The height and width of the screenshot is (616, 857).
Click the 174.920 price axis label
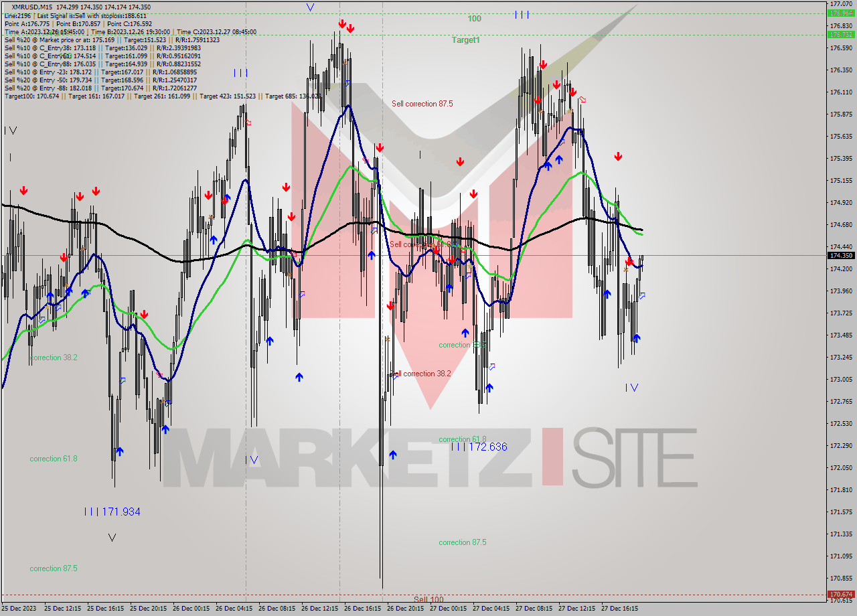click(x=840, y=202)
